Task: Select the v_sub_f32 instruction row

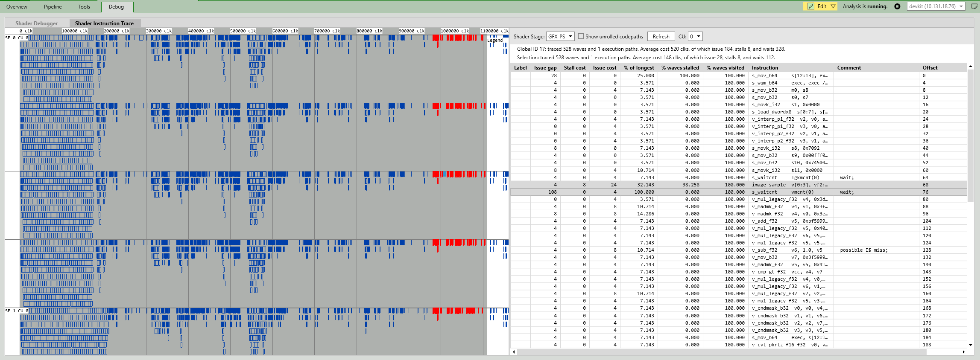Action: pyautogui.click(x=739, y=250)
